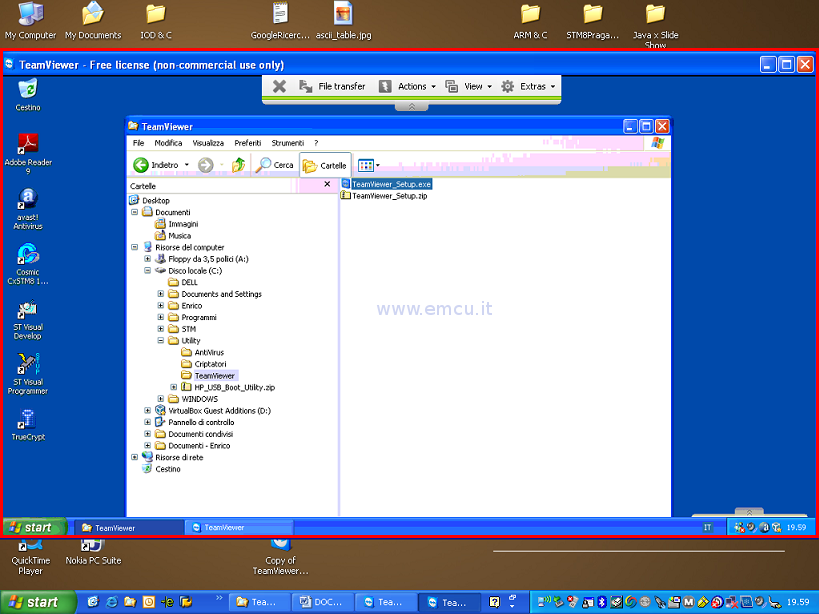
Task: Select the ST Visual Programmer shortcut
Action: (28, 374)
